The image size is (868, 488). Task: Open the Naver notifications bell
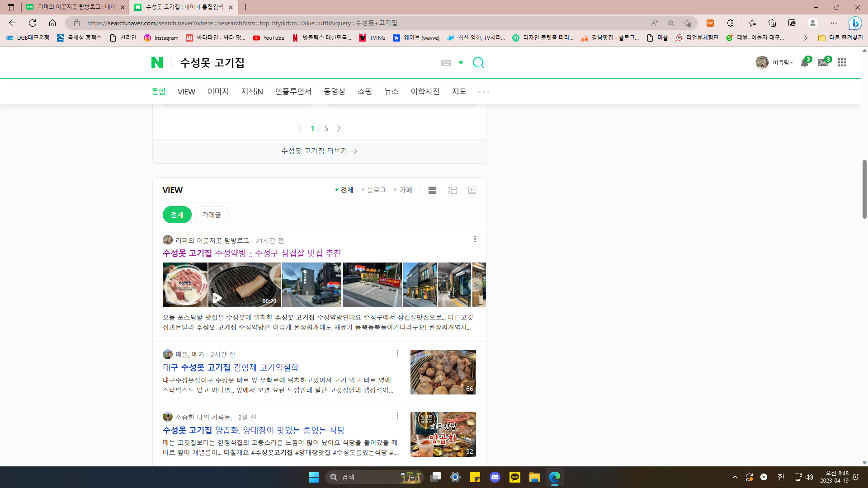coord(805,62)
